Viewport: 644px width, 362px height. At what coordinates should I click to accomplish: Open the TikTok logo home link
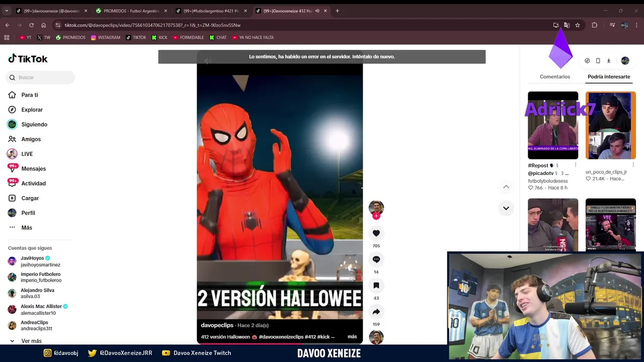(28, 59)
